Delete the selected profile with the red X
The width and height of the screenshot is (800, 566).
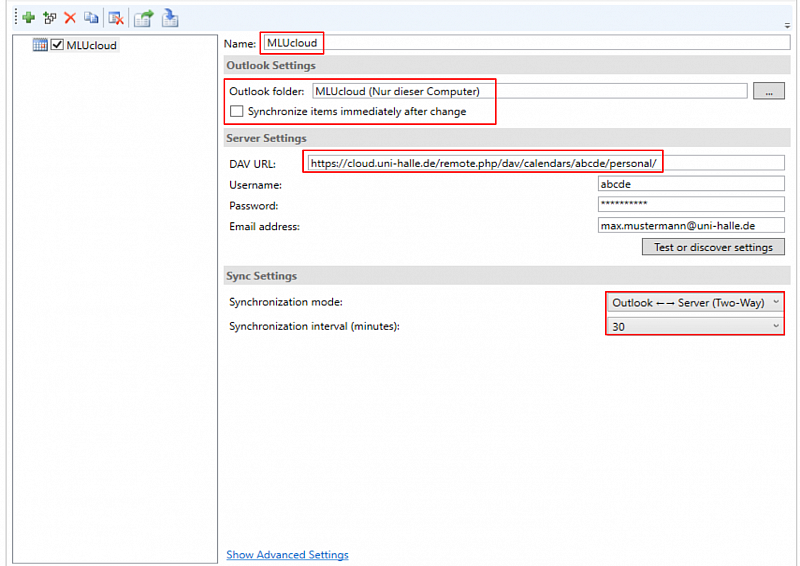coord(70,18)
